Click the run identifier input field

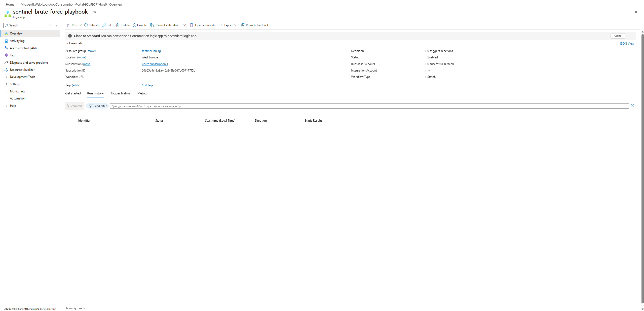pos(369,106)
